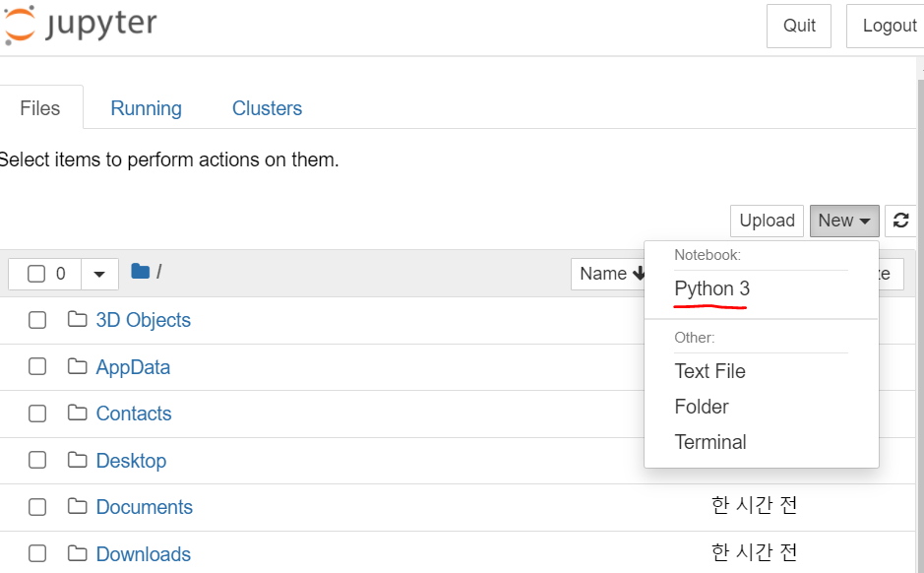This screenshot has height=573, width=924.
Task: Click the Contacts folder icon
Action: (x=78, y=414)
